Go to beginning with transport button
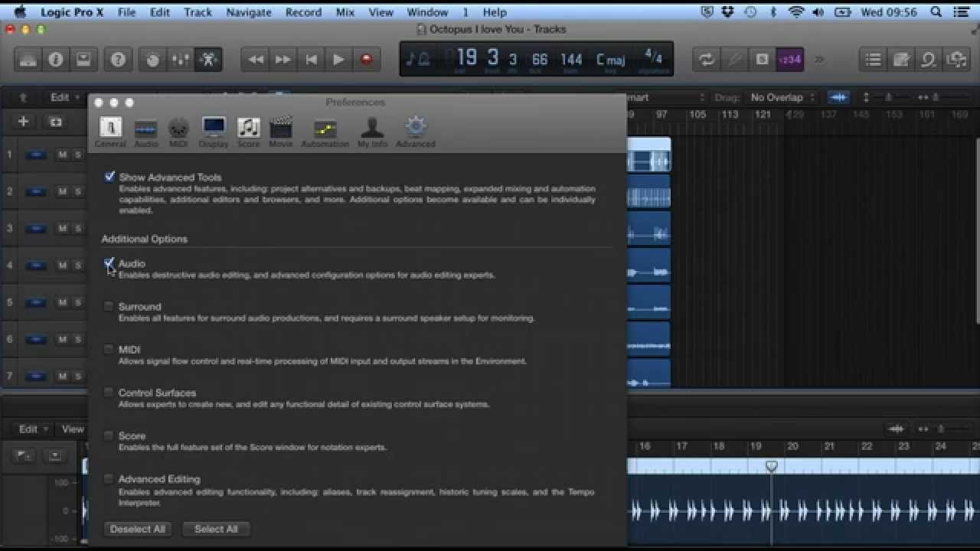 coord(311,60)
